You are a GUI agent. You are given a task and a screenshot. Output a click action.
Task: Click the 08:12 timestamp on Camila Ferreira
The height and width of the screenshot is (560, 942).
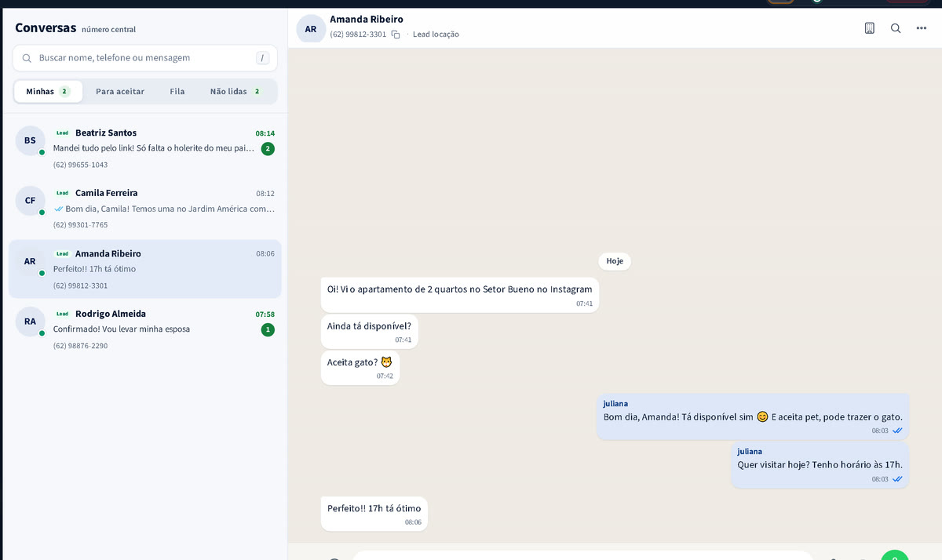(265, 193)
